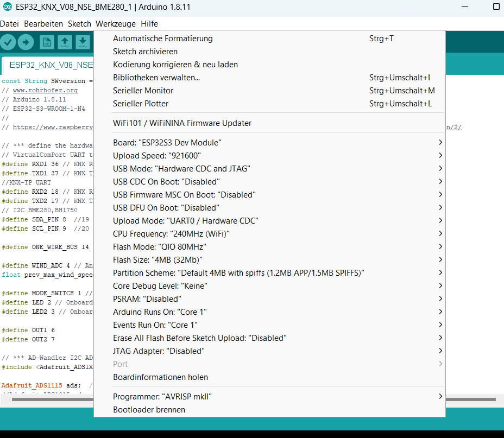The width and height of the screenshot is (504, 438).
Task: Expand the JTAG Adapter submenu
Action: point(269,351)
